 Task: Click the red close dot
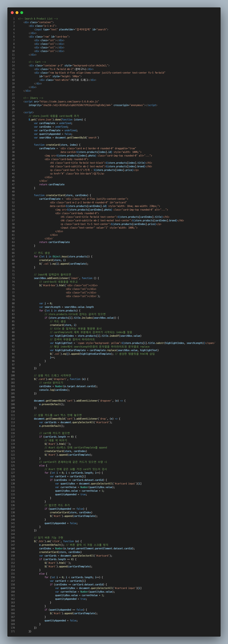pos(12,12)
